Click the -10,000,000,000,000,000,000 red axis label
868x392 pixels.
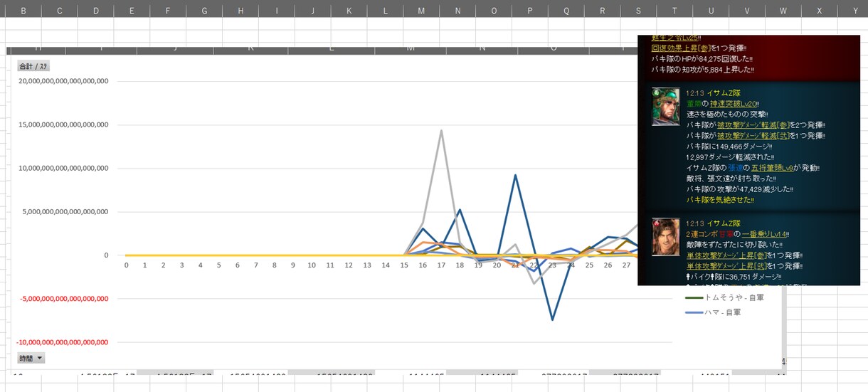pyautogui.click(x=63, y=342)
